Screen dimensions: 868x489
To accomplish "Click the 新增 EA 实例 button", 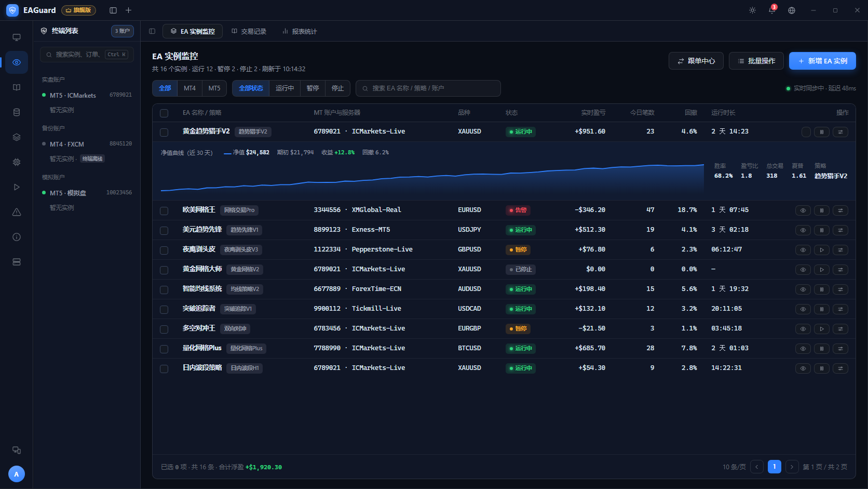I will [x=822, y=61].
